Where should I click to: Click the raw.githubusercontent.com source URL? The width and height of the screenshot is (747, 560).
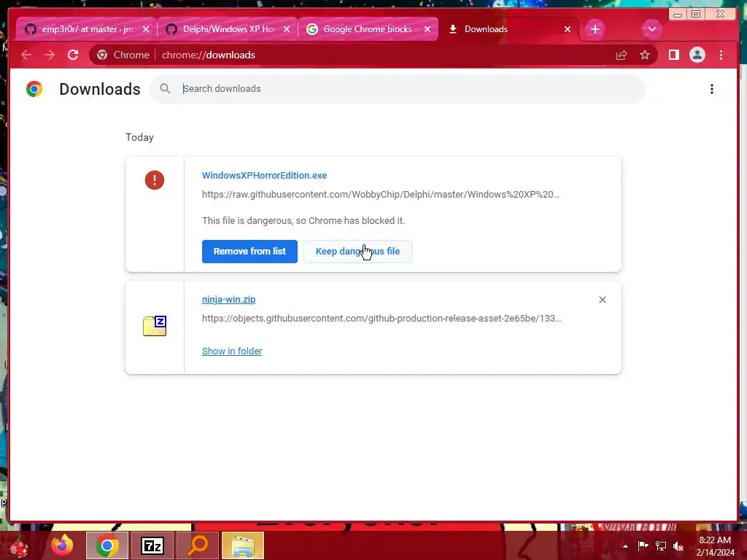pos(381,194)
